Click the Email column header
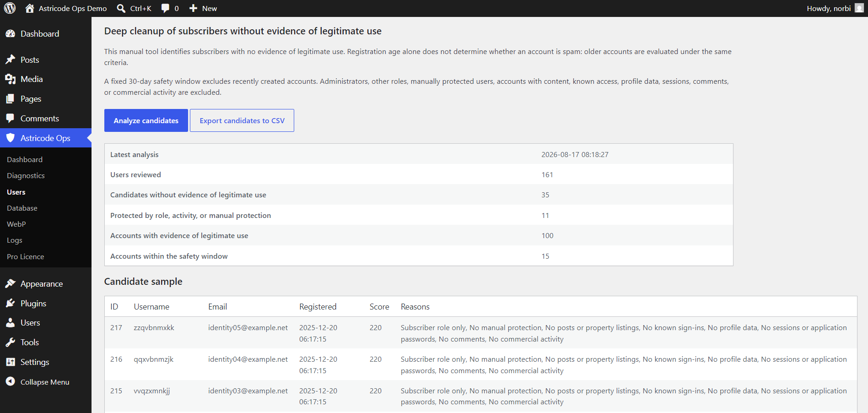This screenshot has width=868, height=413. click(217, 307)
